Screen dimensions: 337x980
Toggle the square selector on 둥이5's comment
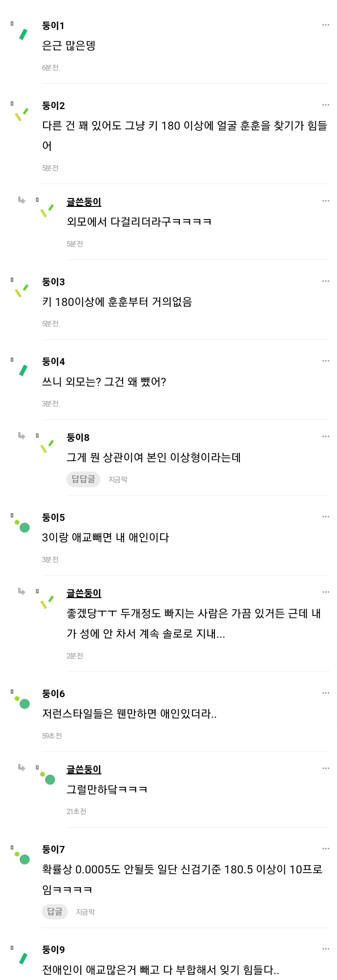pos(12,515)
